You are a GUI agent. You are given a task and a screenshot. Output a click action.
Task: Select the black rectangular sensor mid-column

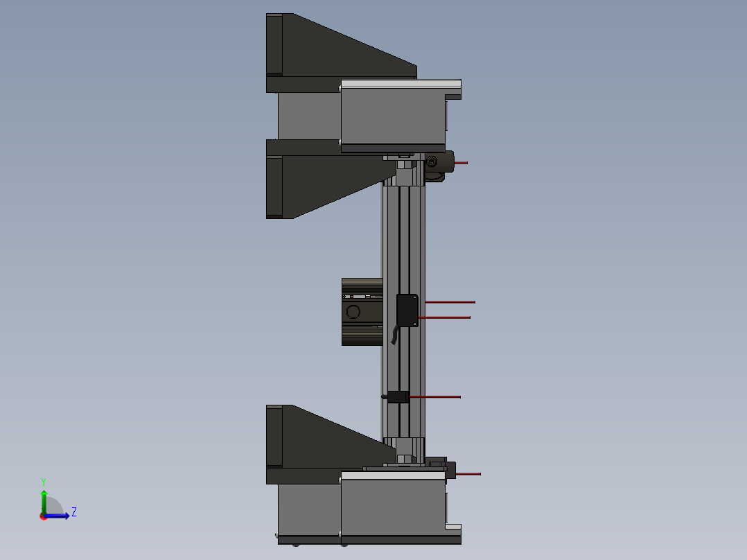[x=407, y=310]
